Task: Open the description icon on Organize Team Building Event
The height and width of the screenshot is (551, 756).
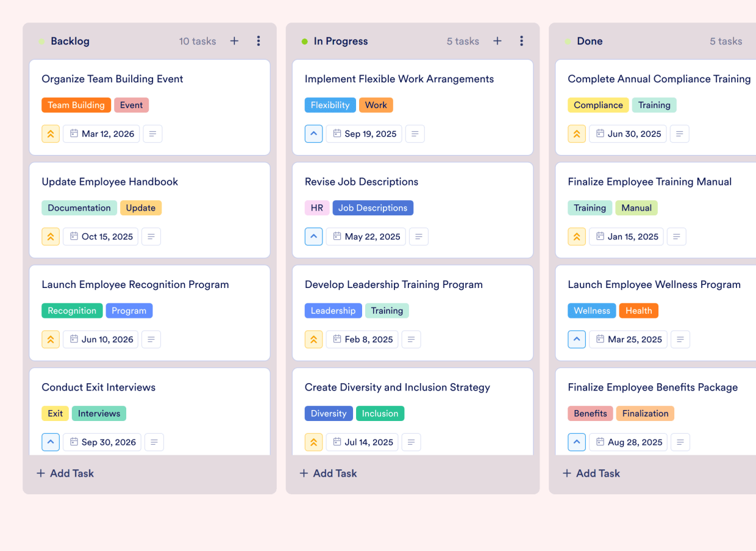Action: pos(152,134)
